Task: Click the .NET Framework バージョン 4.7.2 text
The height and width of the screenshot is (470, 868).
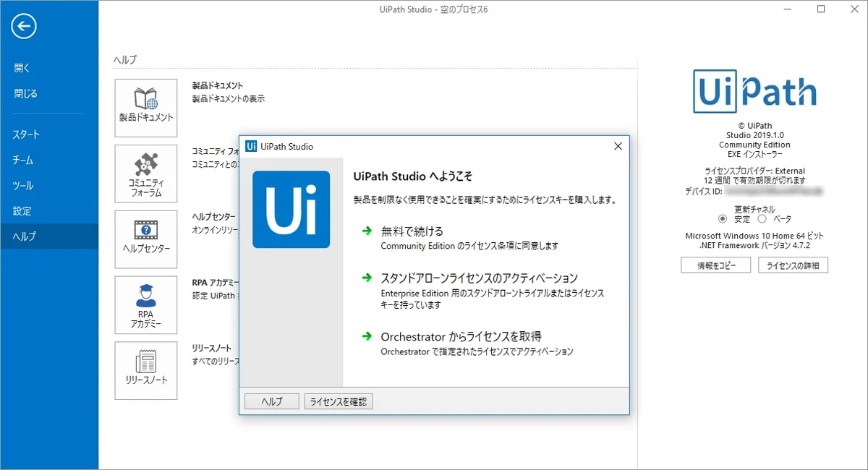Action: click(x=755, y=246)
